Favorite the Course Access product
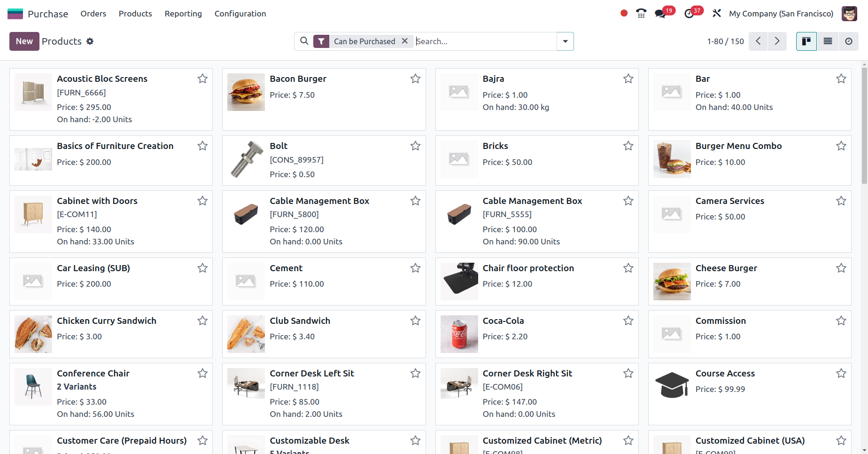The width and height of the screenshot is (868, 454). tap(841, 373)
